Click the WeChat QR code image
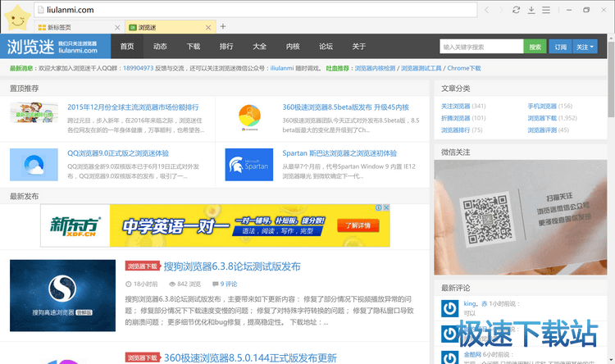Screen dimensions: 615x364 pos(488,219)
